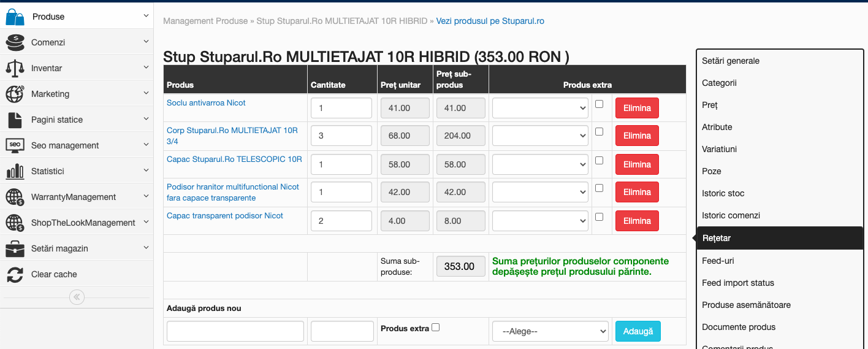Image resolution: width=868 pixels, height=349 pixels.
Task: Open Setări generale tab
Action: click(x=731, y=61)
